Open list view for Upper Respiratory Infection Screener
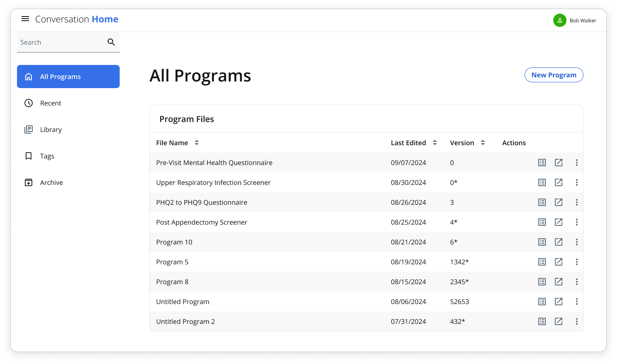The height and width of the screenshot is (364, 617). click(542, 182)
